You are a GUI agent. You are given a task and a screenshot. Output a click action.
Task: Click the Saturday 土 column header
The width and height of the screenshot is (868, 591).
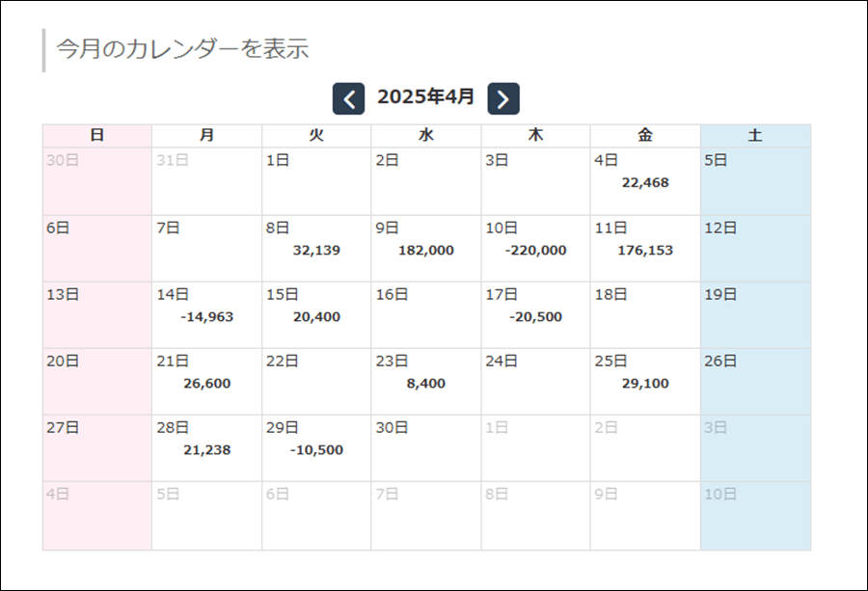click(x=755, y=136)
